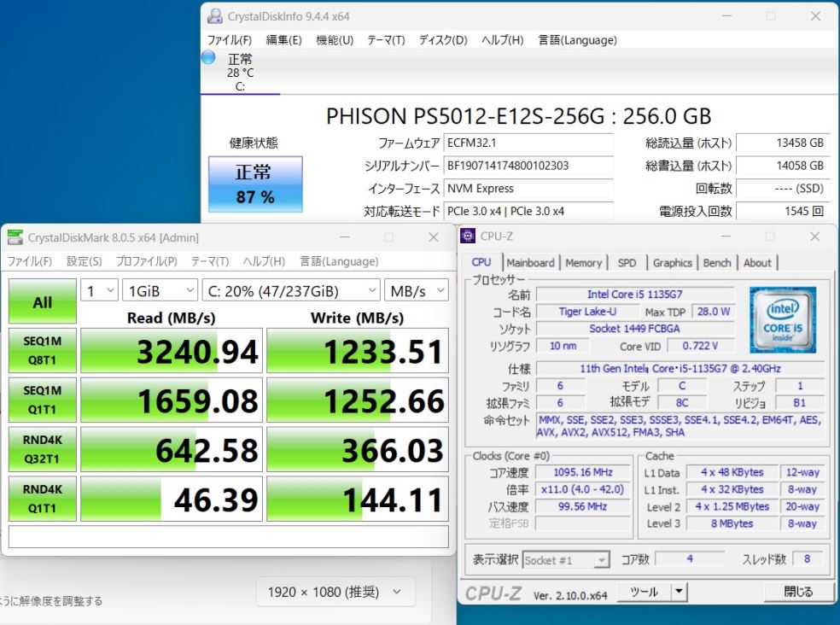Image resolution: width=840 pixels, height=625 pixels.
Task: Click the serial number BF190714174800102303
Action: [528, 166]
